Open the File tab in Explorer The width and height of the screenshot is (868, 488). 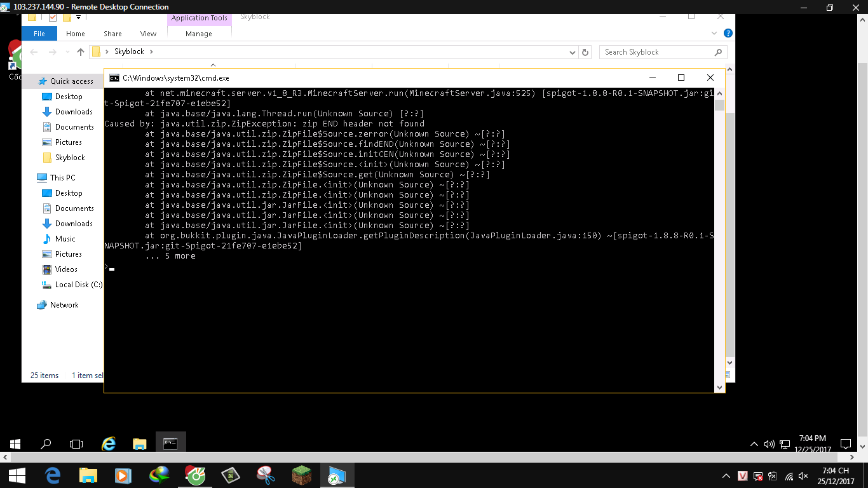[x=39, y=34]
